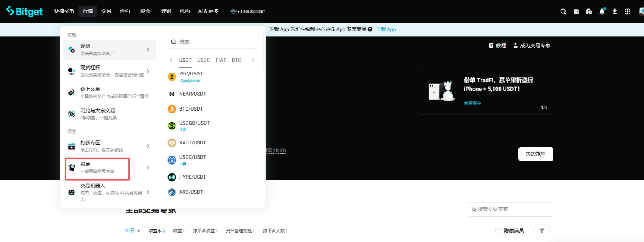Click 成为交易专家 person icon link
This screenshot has height=242, width=644.
pos(532,46)
